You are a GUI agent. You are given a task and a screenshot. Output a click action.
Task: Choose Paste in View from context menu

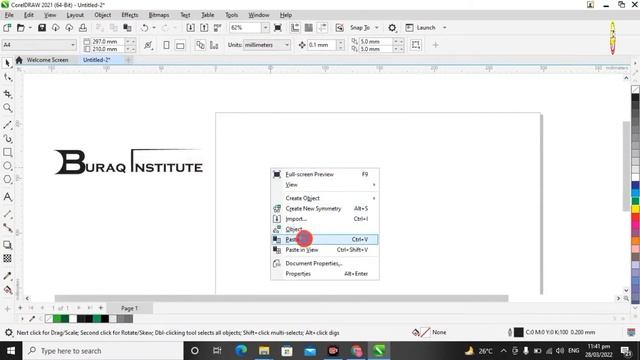tap(324, 250)
